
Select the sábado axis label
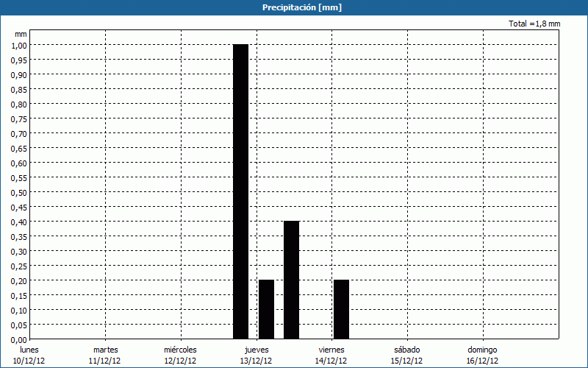406,350
